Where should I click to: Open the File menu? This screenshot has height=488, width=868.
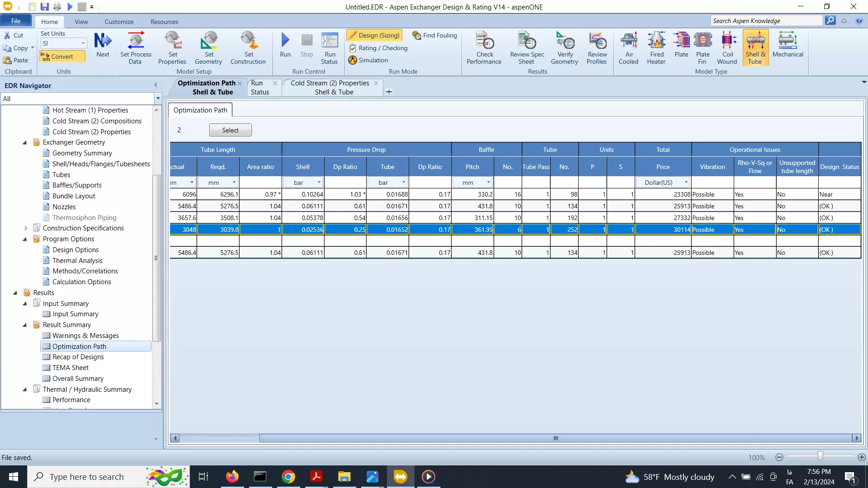pyautogui.click(x=16, y=21)
